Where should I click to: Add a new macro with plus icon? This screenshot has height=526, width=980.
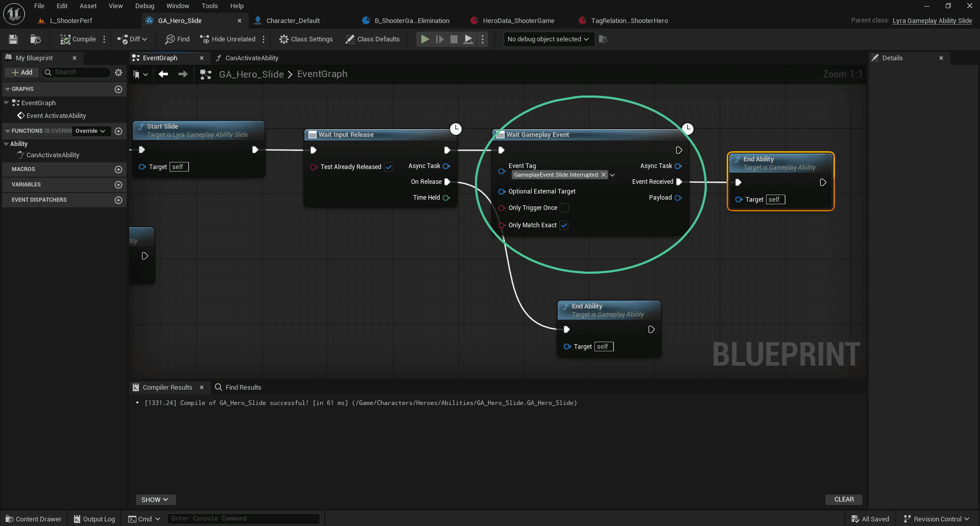(x=118, y=170)
